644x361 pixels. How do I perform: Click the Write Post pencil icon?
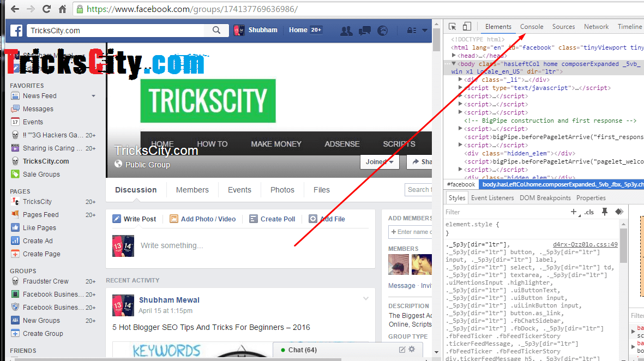pyautogui.click(x=117, y=219)
